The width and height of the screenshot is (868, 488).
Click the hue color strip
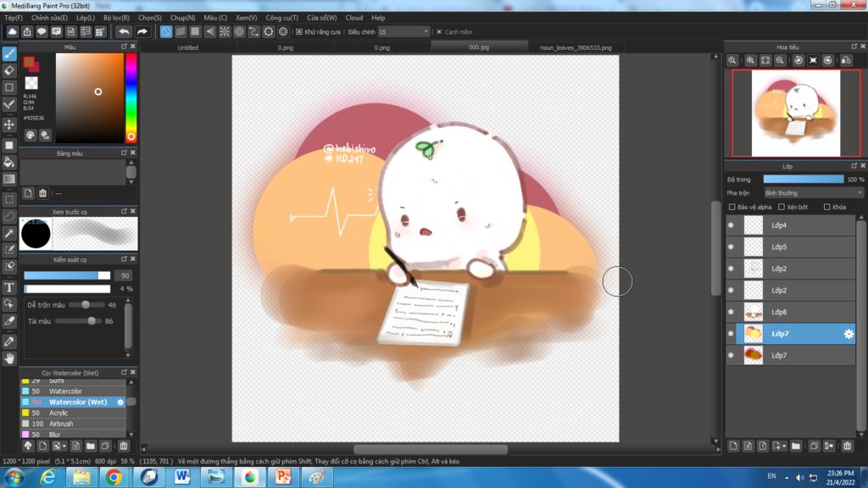(x=131, y=98)
